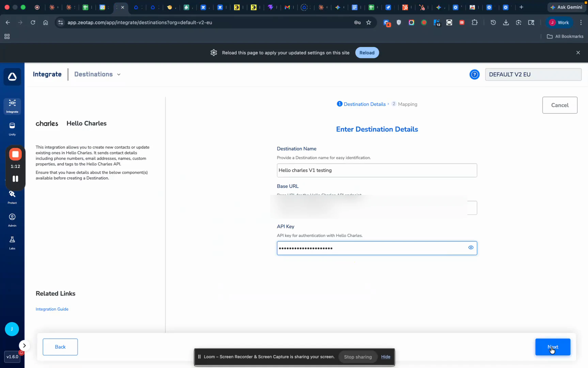Open the Work profile menu
Screen dimensions: 588x368
559,22
